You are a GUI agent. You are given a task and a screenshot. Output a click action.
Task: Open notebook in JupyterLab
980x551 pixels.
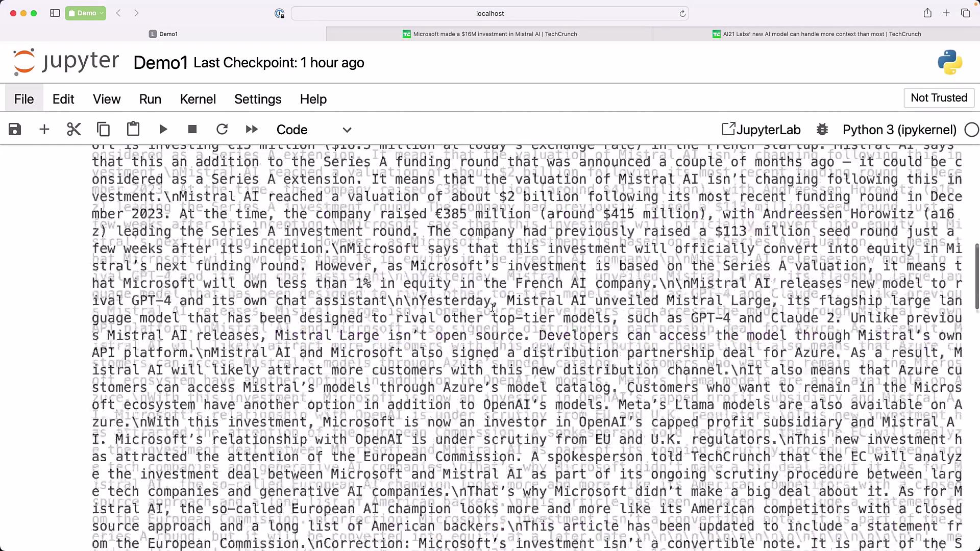click(x=761, y=130)
